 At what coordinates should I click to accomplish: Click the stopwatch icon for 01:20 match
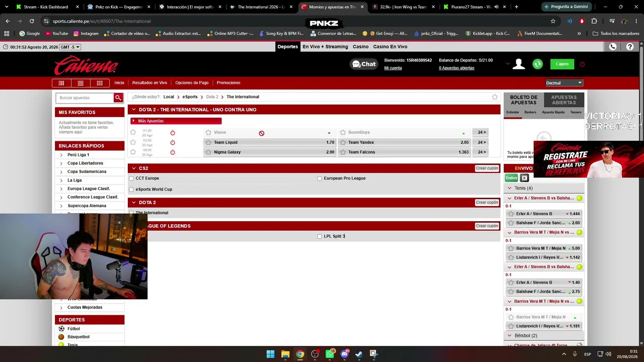[x=173, y=133]
